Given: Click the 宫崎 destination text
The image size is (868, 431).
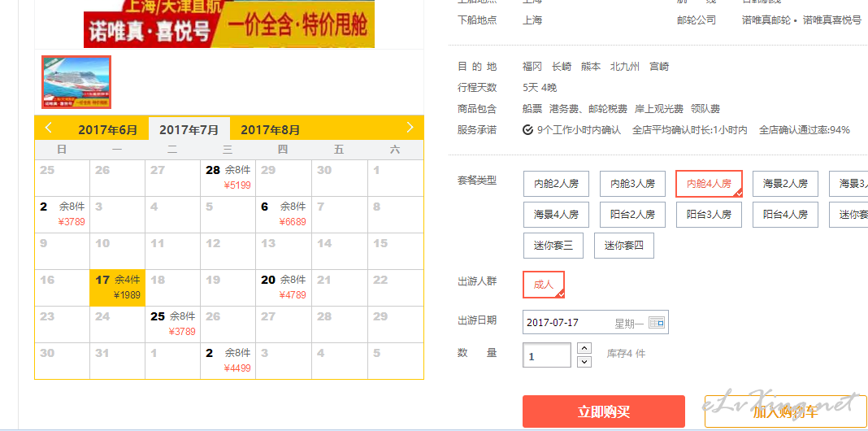Looking at the screenshot, I should click(659, 67).
